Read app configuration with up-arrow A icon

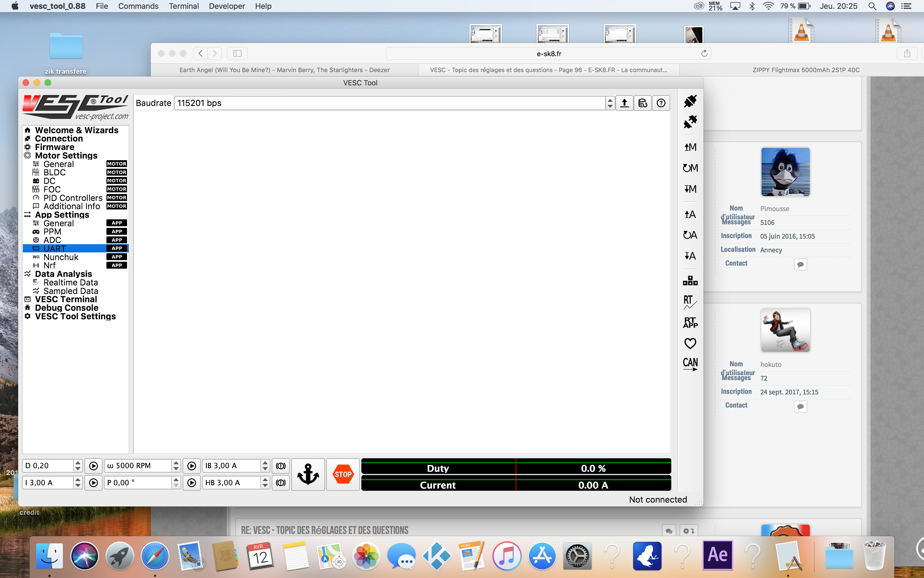click(690, 214)
